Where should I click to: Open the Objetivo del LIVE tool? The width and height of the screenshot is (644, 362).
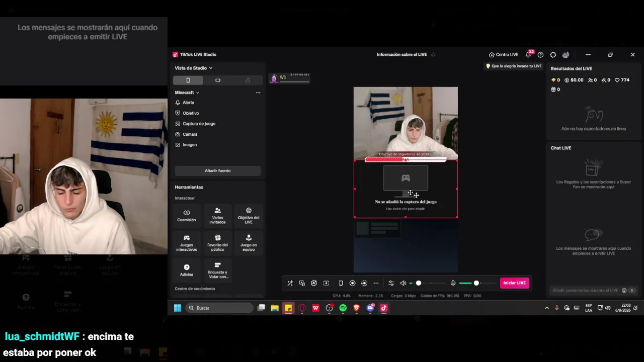[249, 215]
